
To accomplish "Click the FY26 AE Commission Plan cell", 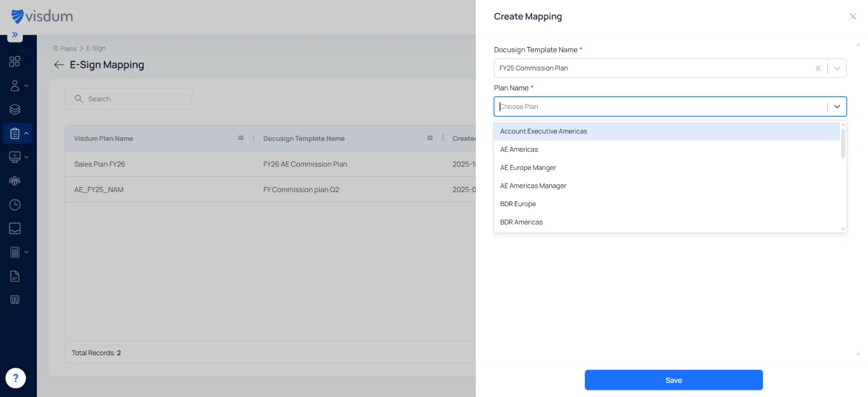I will (x=305, y=164).
